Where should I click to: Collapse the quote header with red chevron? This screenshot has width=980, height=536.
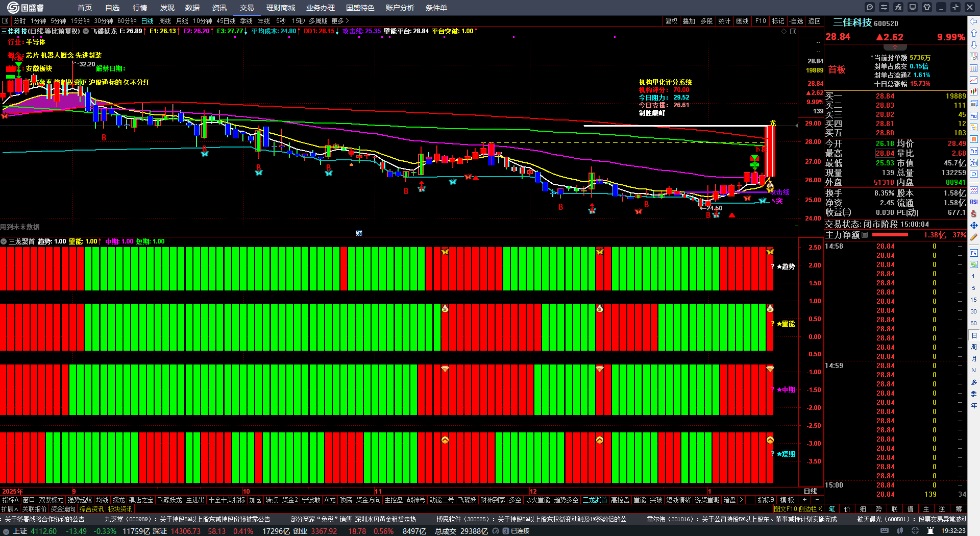(x=895, y=47)
